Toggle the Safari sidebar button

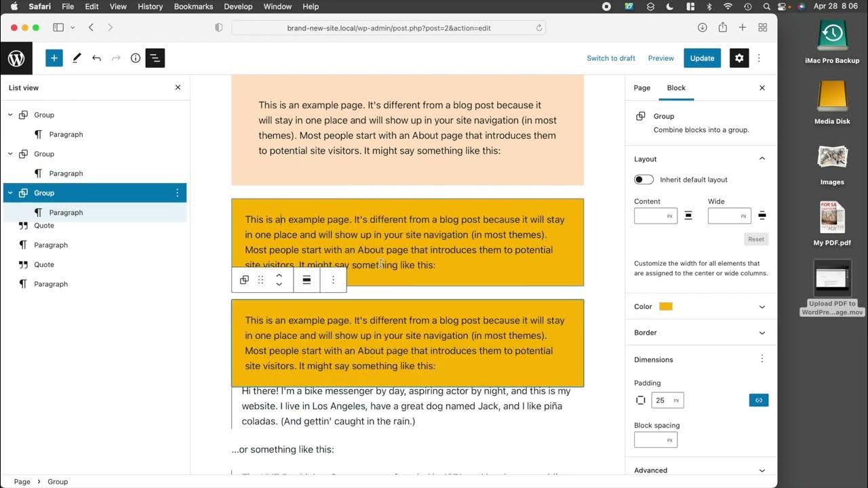[x=58, y=28]
